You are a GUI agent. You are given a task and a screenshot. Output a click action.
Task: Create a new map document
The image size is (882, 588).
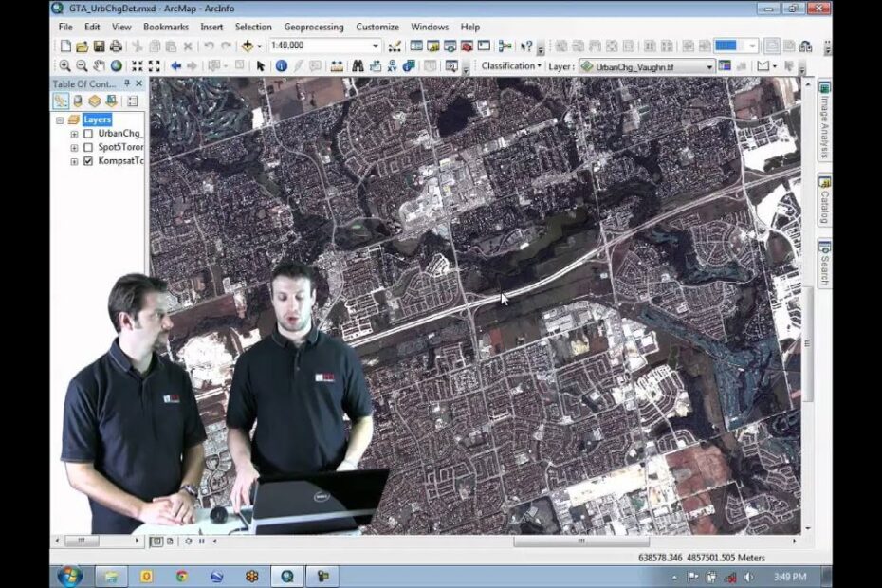tap(65, 46)
